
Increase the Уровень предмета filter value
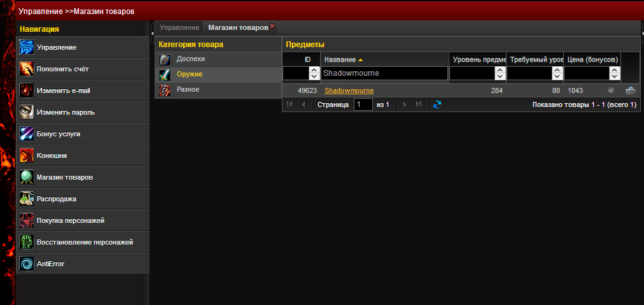(500, 70)
